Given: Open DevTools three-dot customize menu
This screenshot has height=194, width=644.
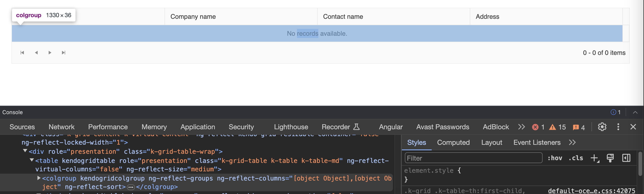Looking at the screenshot, I should pos(618,127).
